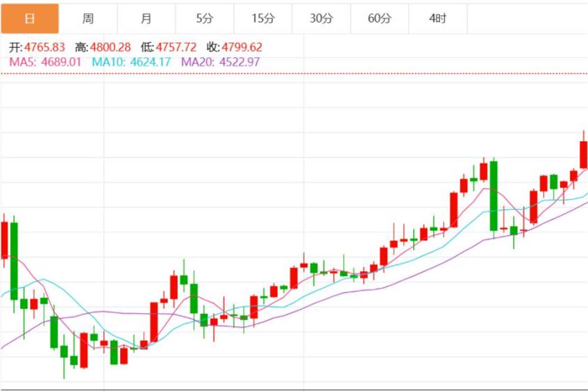Image resolution: width=588 pixels, height=392 pixels.
Task: Click the rightmost red candlestick
Action: (583, 155)
